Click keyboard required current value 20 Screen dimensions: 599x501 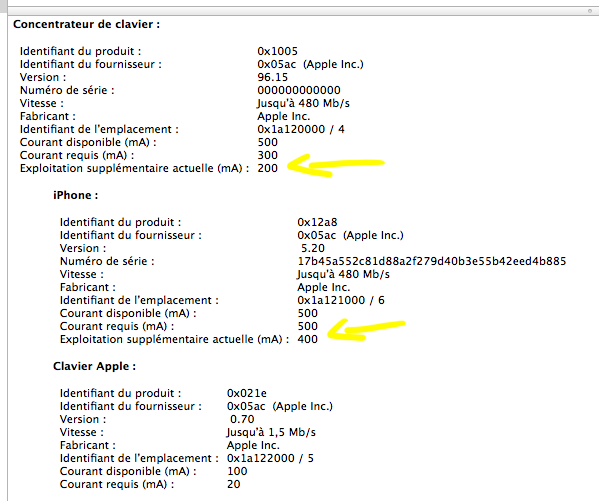click(233, 484)
